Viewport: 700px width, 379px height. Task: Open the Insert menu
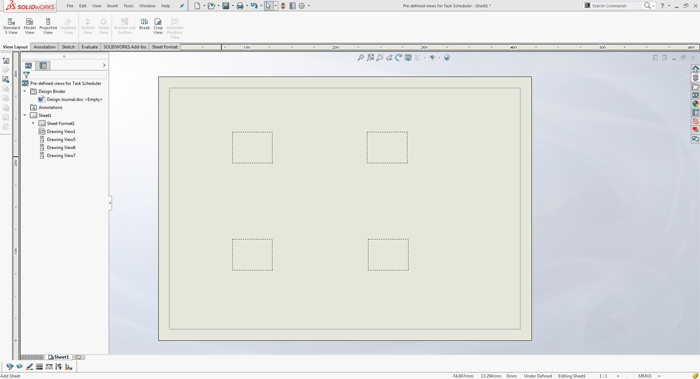pyautogui.click(x=112, y=6)
